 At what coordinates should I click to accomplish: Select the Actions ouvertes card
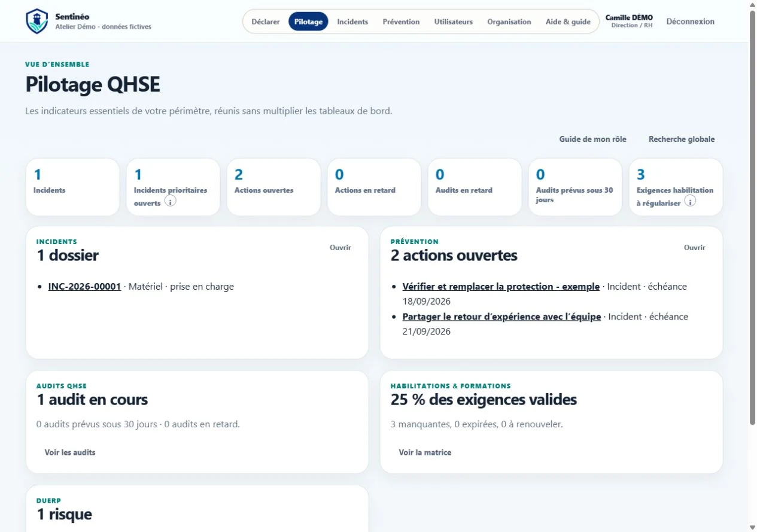273,187
